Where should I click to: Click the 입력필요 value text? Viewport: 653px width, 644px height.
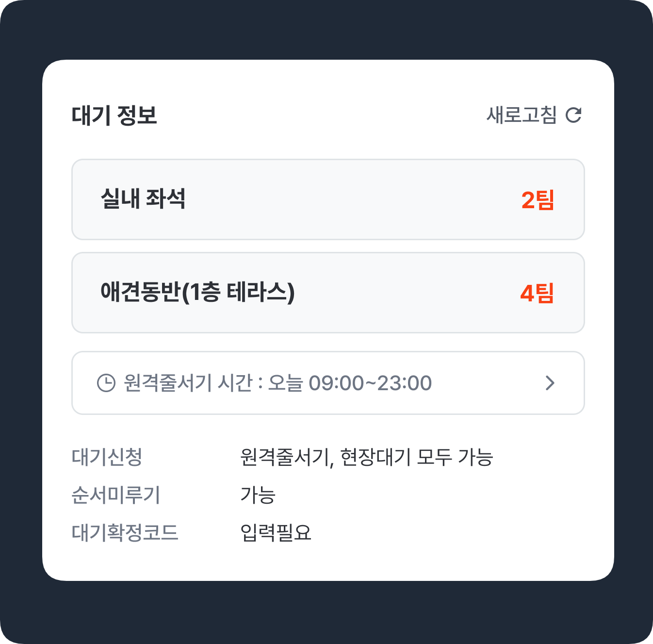tap(276, 533)
